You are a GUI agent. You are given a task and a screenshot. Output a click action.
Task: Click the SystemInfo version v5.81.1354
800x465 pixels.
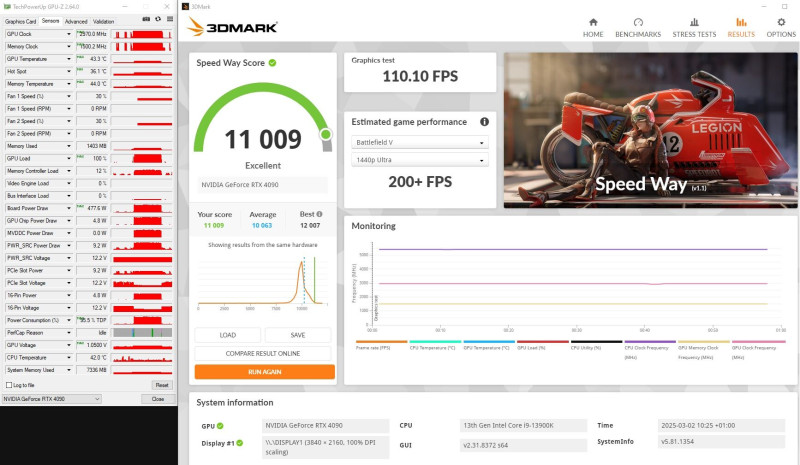[721, 442]
